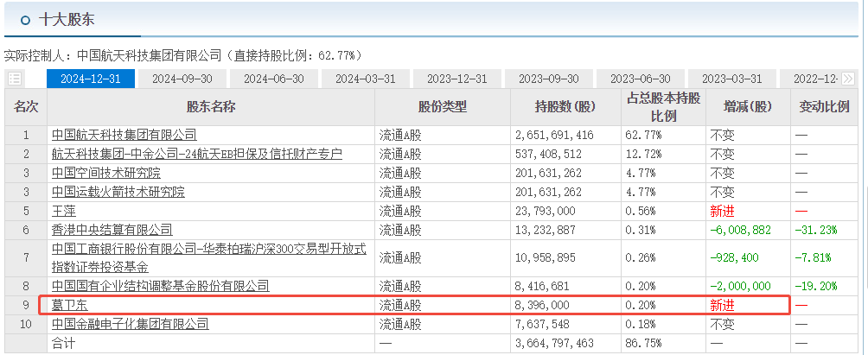Click the 占总股本持股比例 column header
This screenshot has height=355, width=868.
[x=663, y=107]
